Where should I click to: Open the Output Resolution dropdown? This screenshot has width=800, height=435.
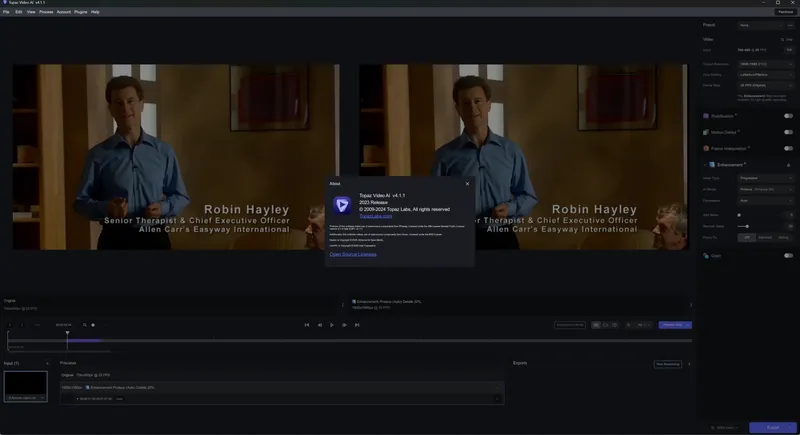[765, 64]
